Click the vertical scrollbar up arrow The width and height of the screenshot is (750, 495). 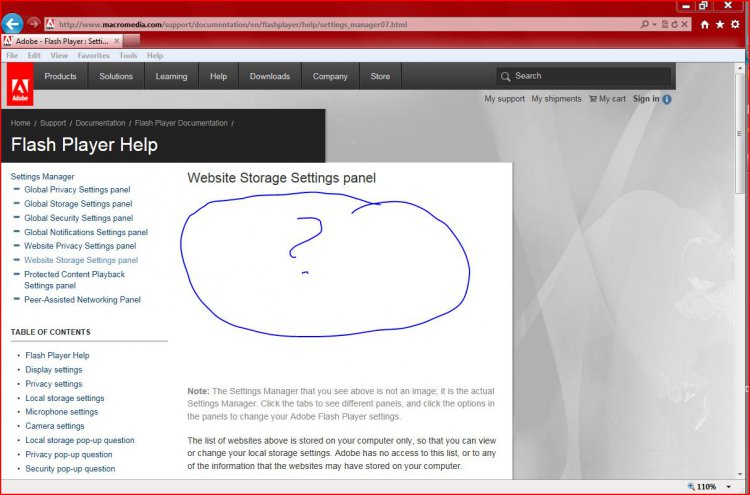pyautogui.click(x=740, y=68)
